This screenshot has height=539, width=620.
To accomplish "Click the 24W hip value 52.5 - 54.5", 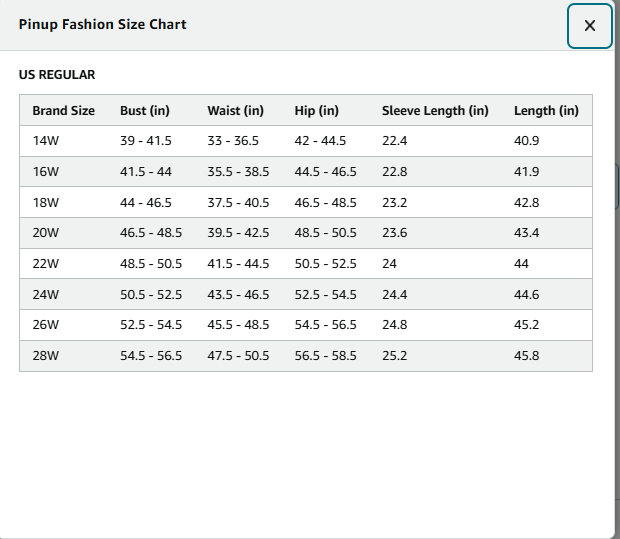I will 325,295.
